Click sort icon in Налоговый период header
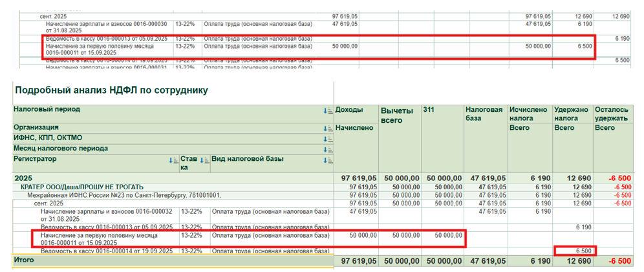Screen dimensions: 644x272 click(x=328, y=111)
